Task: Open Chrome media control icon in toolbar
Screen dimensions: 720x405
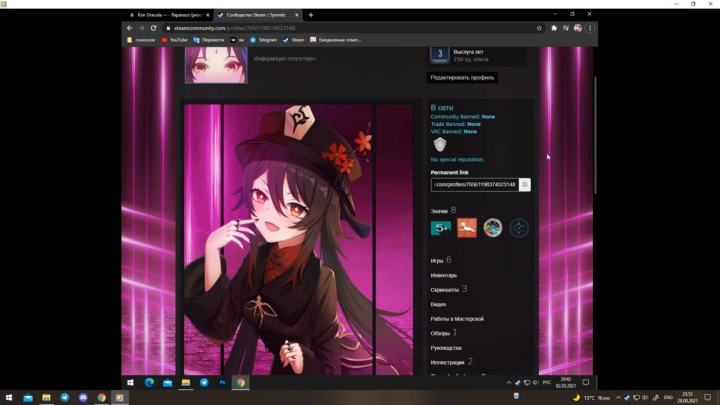Action: coord(566,28)
